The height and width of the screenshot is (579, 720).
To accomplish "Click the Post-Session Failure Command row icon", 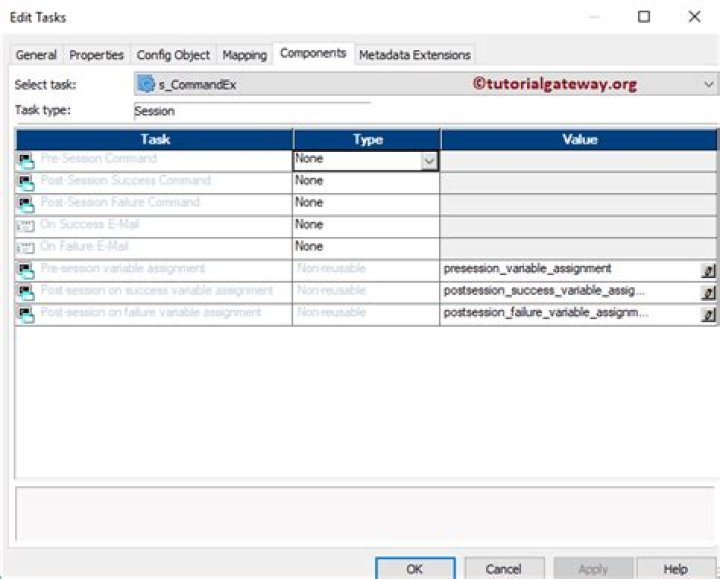I will [x=26, y=204].
